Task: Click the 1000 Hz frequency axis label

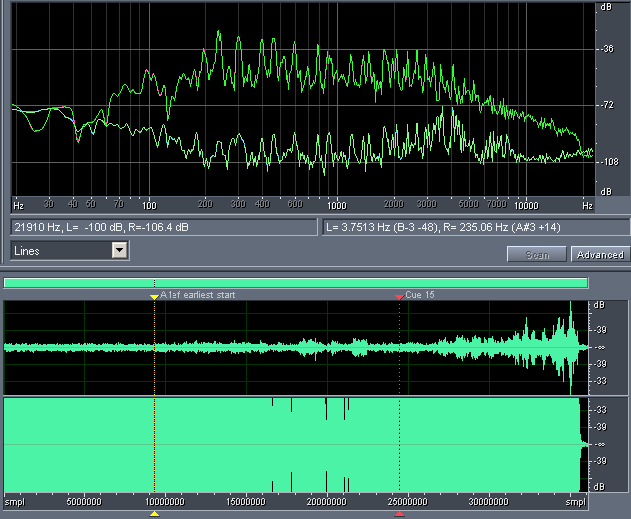Action: pyautogui.click(x=337, y=206)
